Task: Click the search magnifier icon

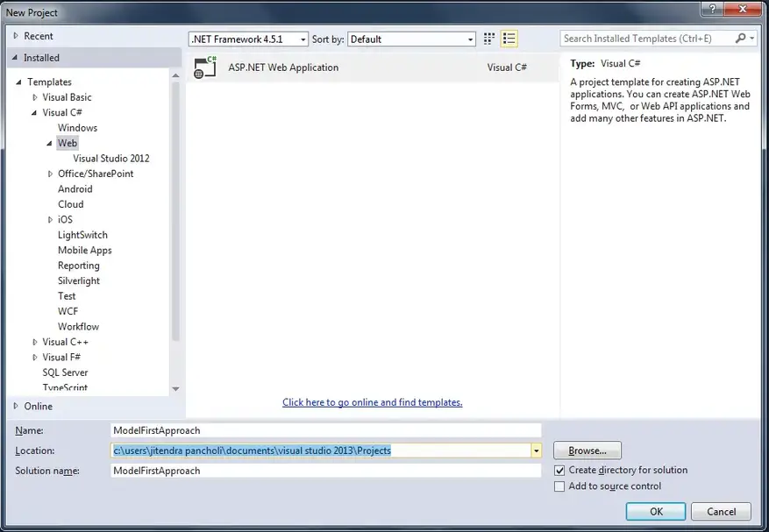Action: [741, 39]
